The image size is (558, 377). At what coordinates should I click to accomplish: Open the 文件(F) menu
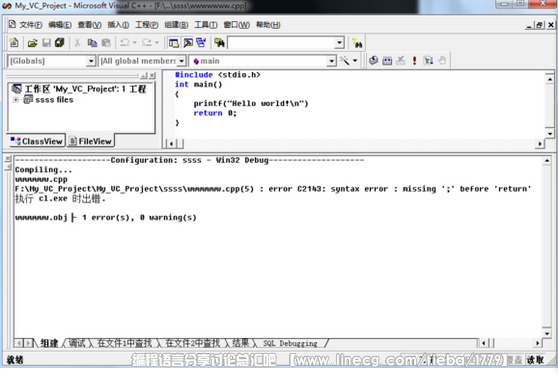31,25
